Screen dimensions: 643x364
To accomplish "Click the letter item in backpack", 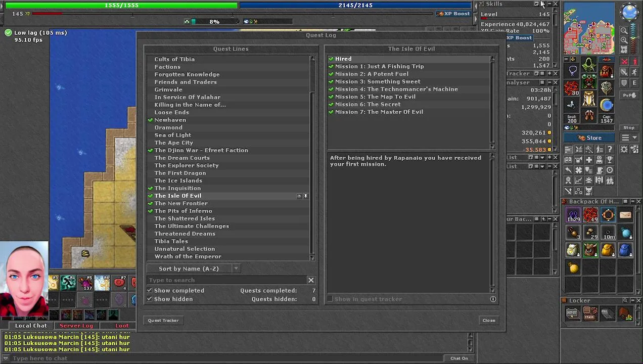I will pyautogui.click(x=625, y=215).
